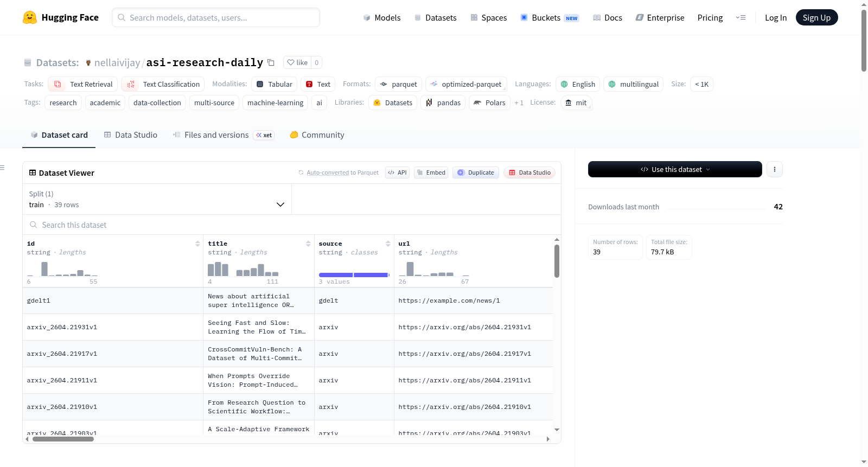This screenshot has height=467, width=868.
Task: Click the parquet format tag
Action: [399, 84]
